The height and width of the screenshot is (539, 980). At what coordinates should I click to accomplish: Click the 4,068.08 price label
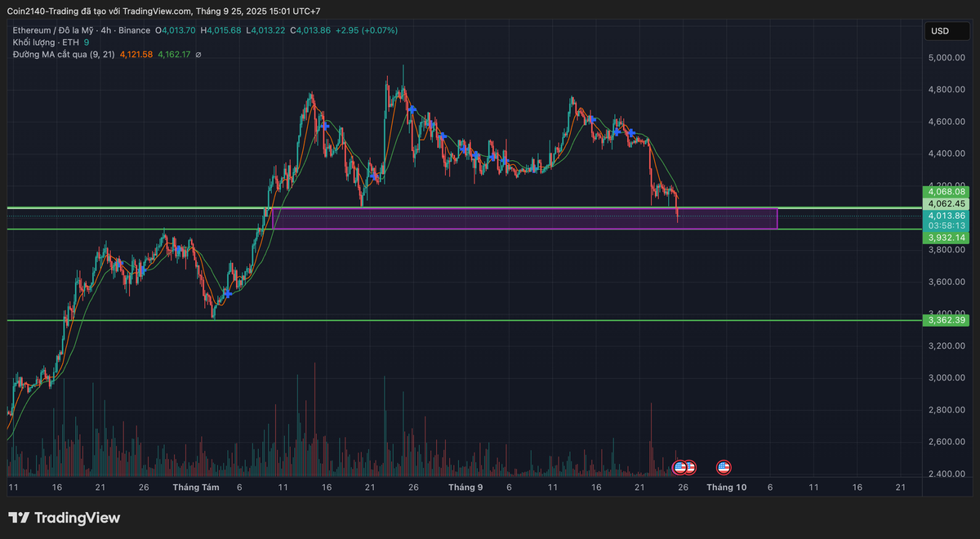tap(947, 192)
